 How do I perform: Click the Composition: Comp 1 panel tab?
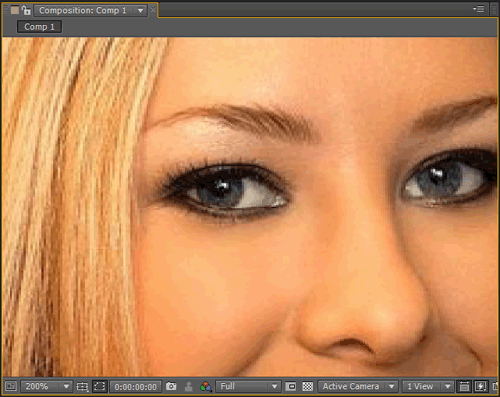click(x=82, y=10)
